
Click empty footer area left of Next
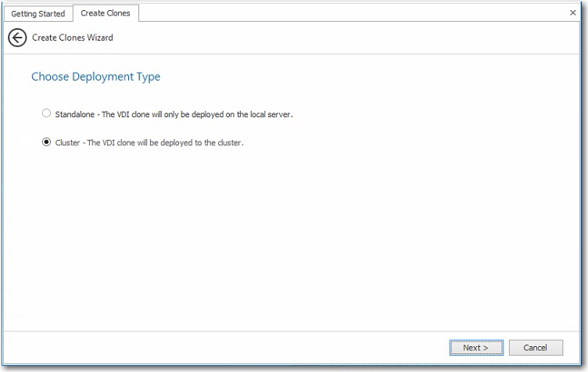point(235,347)
